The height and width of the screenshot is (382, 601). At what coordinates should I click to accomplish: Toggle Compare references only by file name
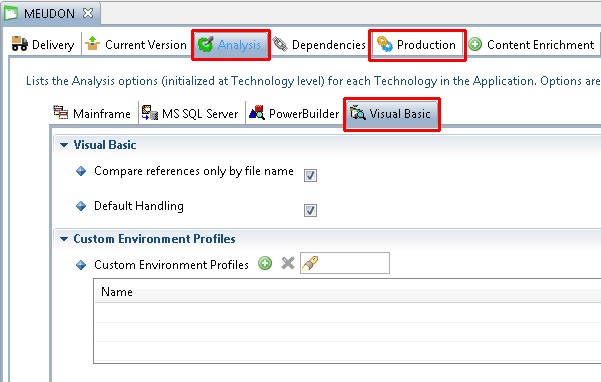point(310,175)
